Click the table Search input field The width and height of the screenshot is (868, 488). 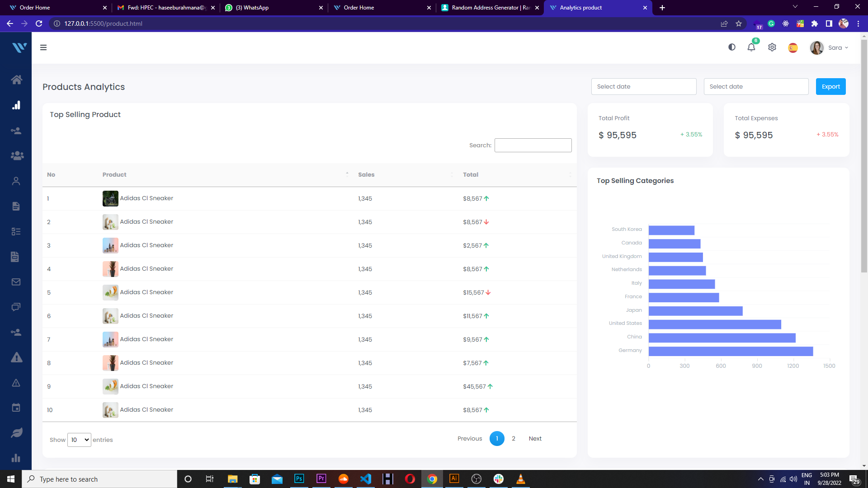coord(533,145)
